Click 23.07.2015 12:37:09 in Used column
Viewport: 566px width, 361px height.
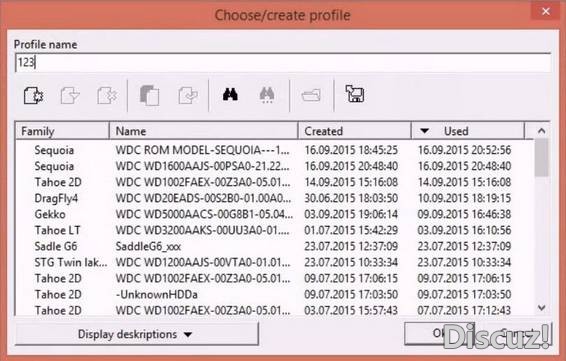tap(464, 246)
